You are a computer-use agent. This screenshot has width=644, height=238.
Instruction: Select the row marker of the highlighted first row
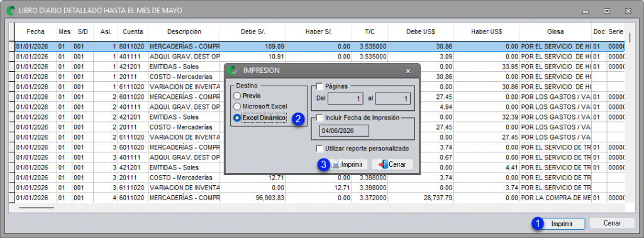pyautogui.click(x=12, y=47)
